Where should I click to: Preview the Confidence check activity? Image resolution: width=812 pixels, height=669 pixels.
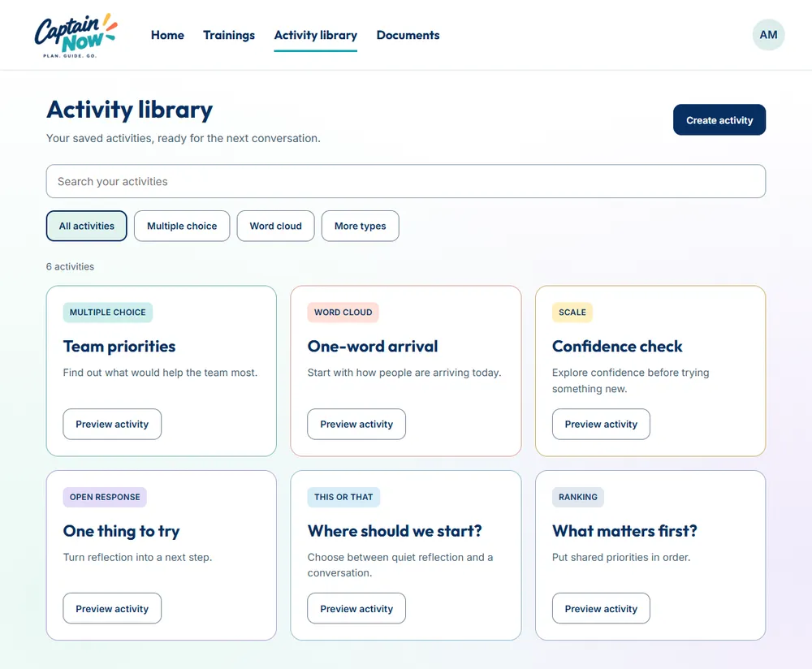tap(601, 424)
